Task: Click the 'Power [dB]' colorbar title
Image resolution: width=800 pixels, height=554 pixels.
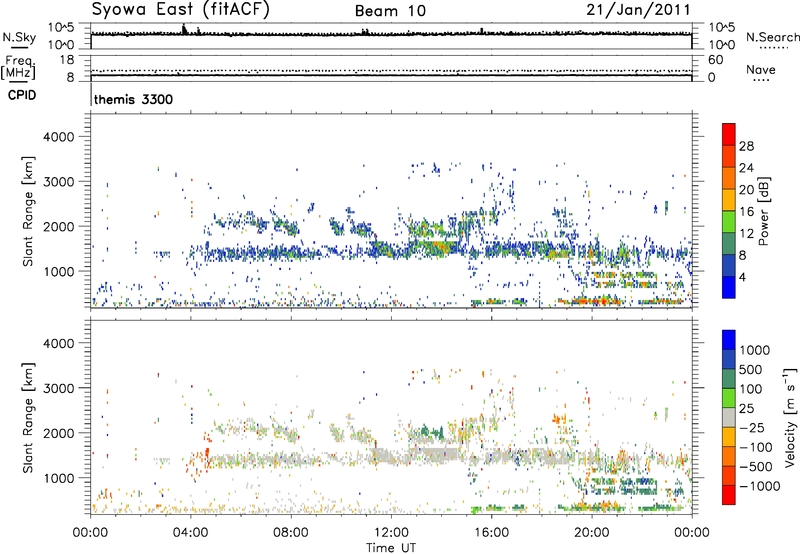Action: (763, 211)
